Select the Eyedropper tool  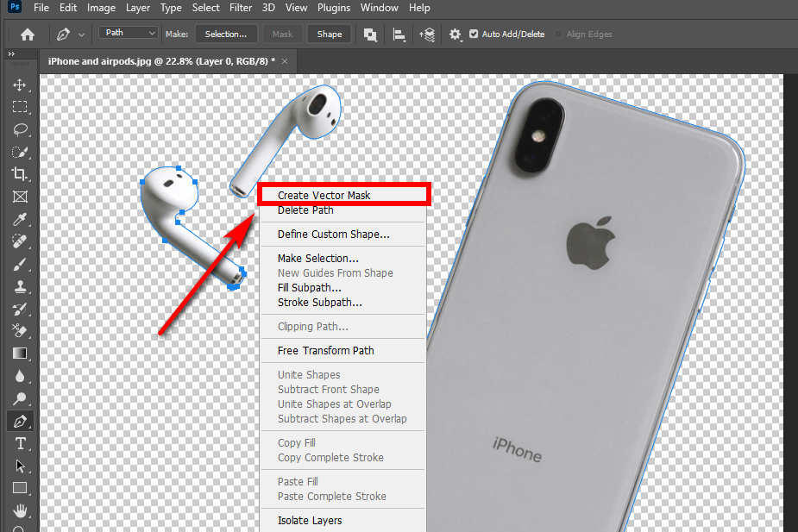tap(19, 219)
